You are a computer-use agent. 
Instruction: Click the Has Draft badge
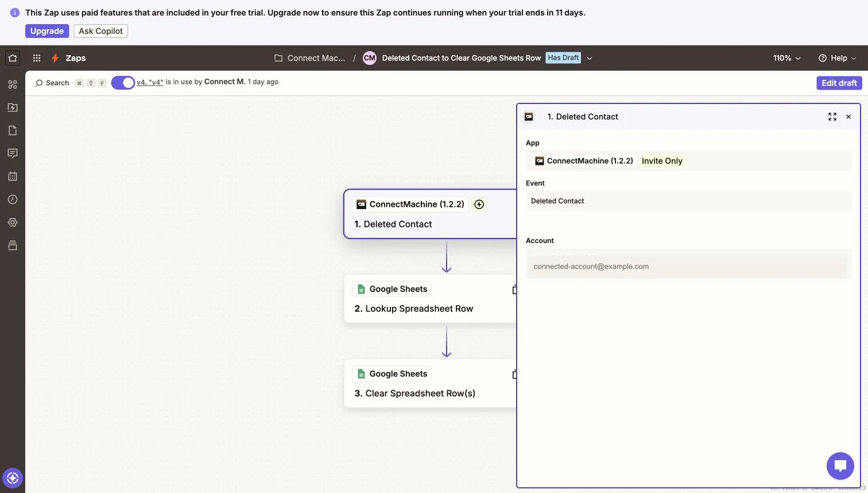point(563,57)
